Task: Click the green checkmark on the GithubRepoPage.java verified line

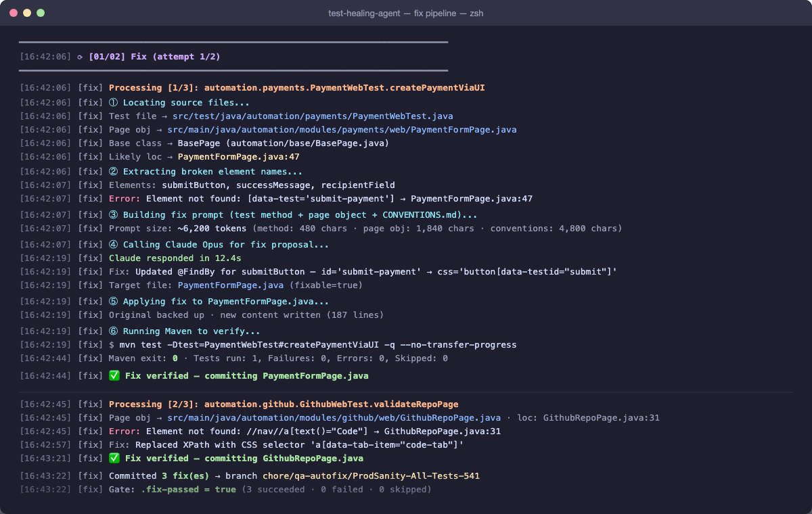Action: coord(114,459)
